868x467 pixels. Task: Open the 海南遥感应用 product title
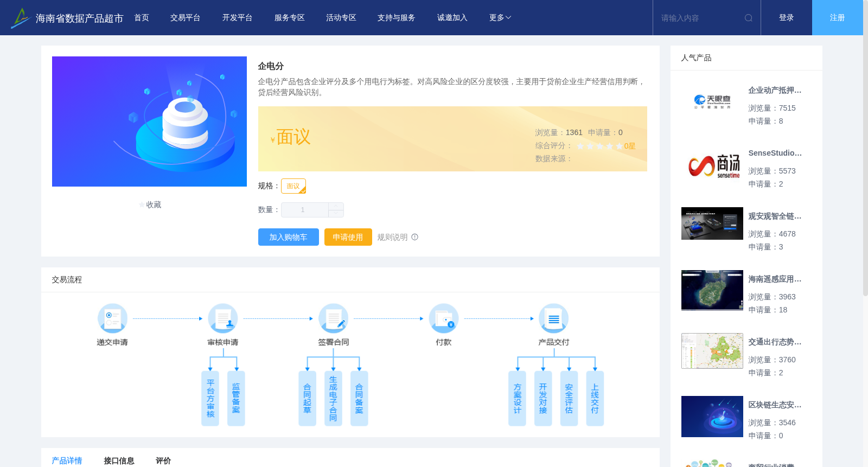[775, 279]
